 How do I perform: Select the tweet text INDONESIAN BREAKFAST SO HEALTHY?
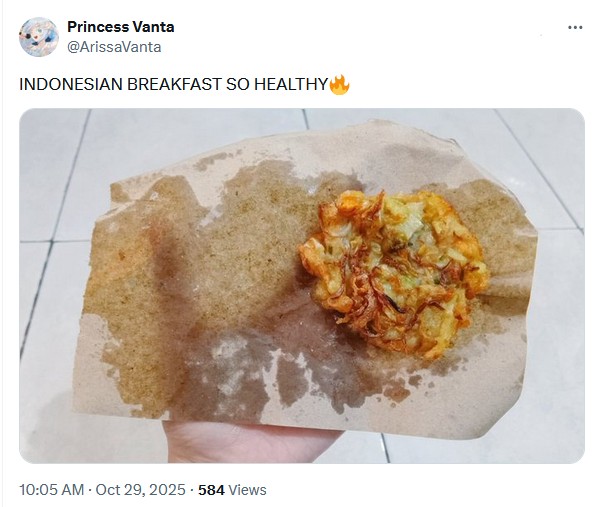(x=174, y=84)
